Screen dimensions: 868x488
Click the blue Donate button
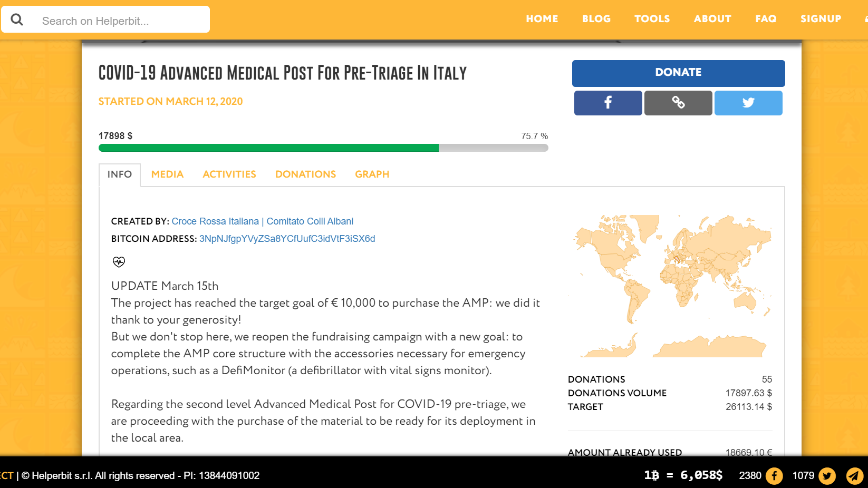coord(678,73)
